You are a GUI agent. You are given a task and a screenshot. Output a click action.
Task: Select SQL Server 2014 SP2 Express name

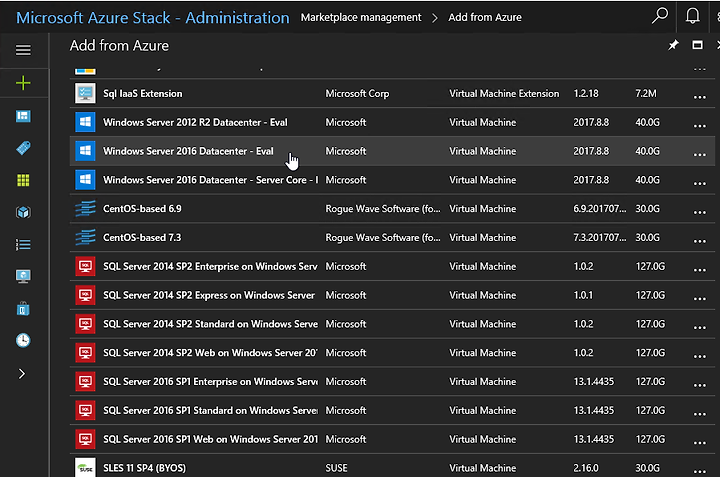click(x=209, y=295)
